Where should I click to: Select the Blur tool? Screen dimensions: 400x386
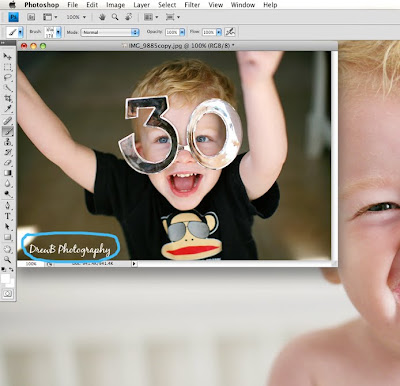(7, 183)
